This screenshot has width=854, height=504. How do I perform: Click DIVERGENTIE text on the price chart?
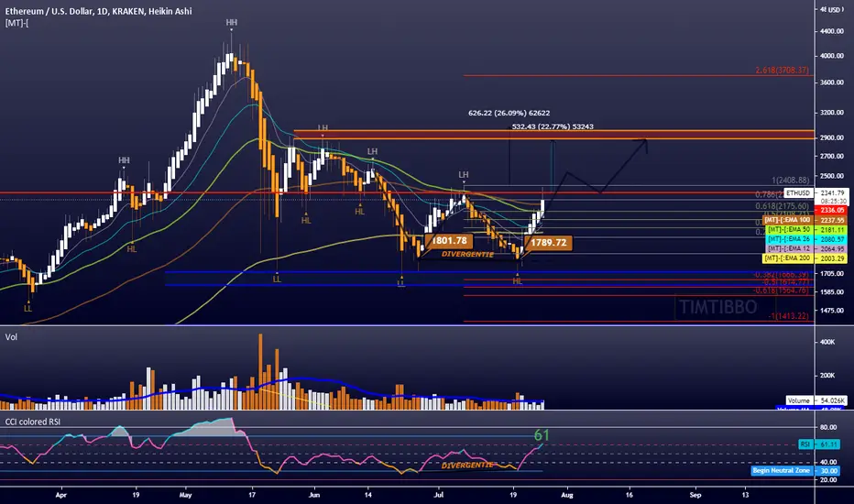tap(467, 255)
